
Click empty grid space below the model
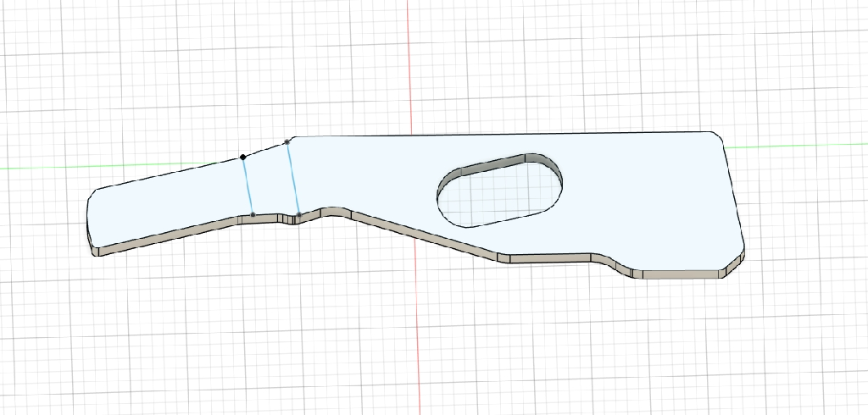point(424,356)
